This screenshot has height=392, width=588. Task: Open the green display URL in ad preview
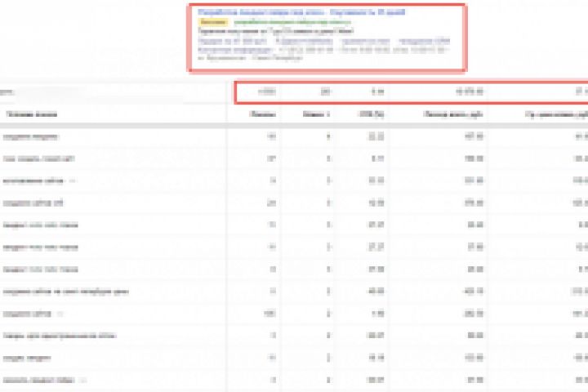(x=292, y=22)
